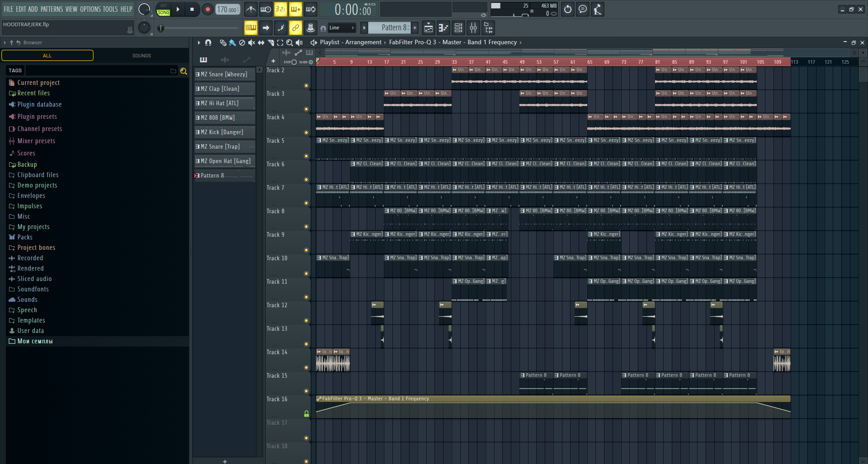Viewport: 868px width, 464px height.
Task: Open the PATTERNS menu
Action: point(52,9)
